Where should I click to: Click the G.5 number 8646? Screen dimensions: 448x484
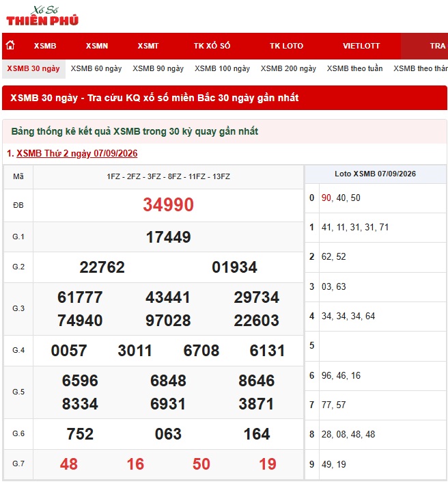click(257, 381)
